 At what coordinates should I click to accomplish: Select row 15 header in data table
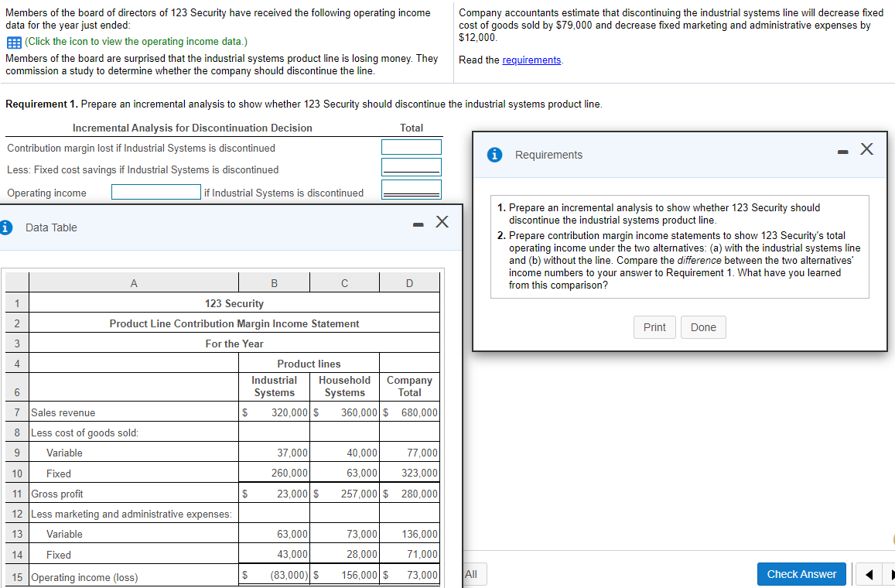point(17,576)
